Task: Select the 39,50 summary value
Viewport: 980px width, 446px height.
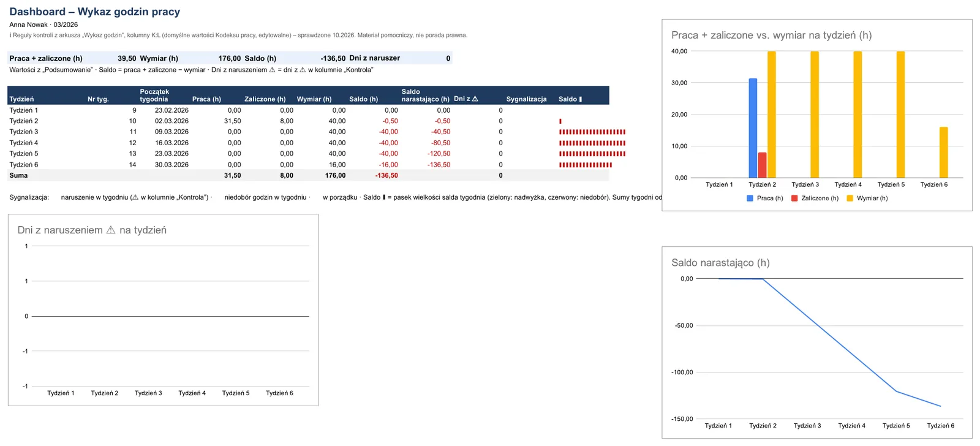Action: 127,58
